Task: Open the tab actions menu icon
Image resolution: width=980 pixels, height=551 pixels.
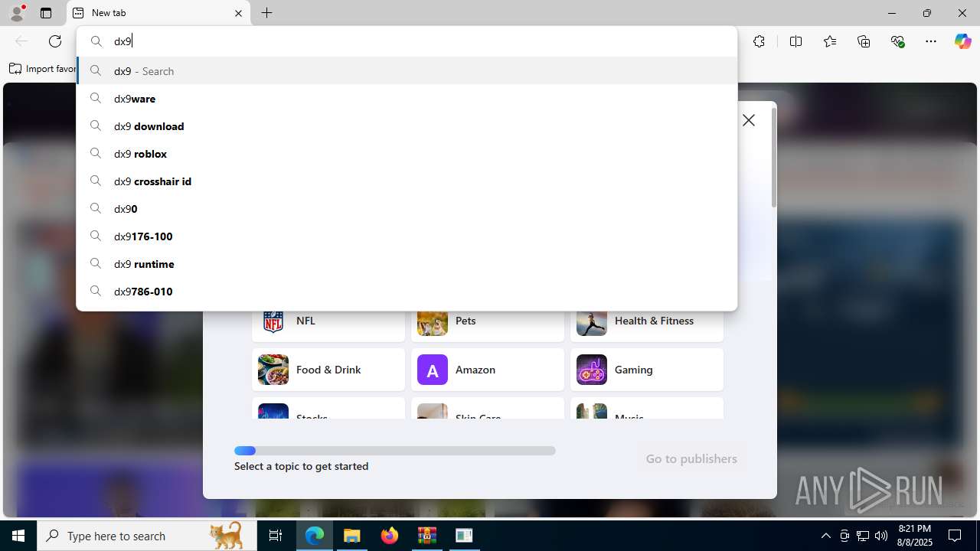Action: (x=46, y=13)
